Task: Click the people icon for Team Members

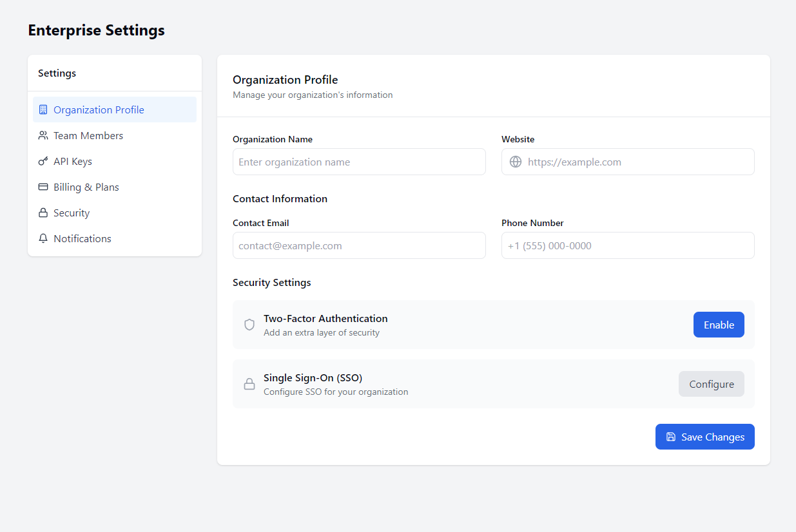Action: click(x=43, y=135)
